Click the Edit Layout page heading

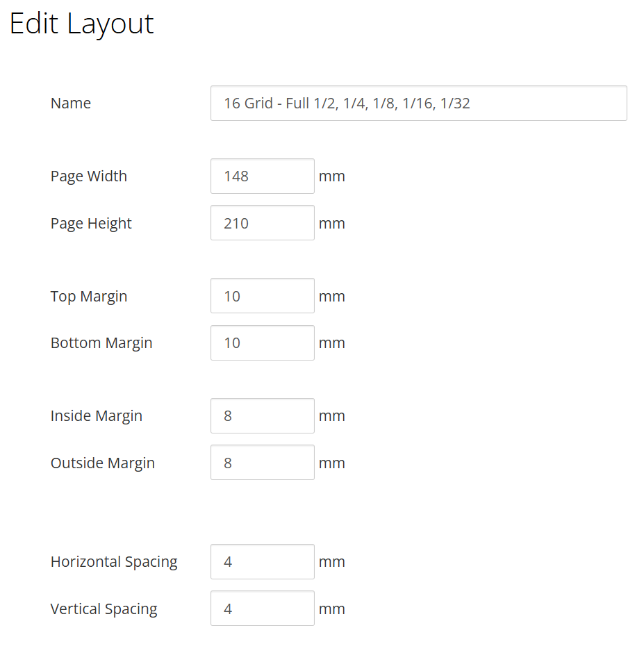pyautogui.click(x=82, y=24)
